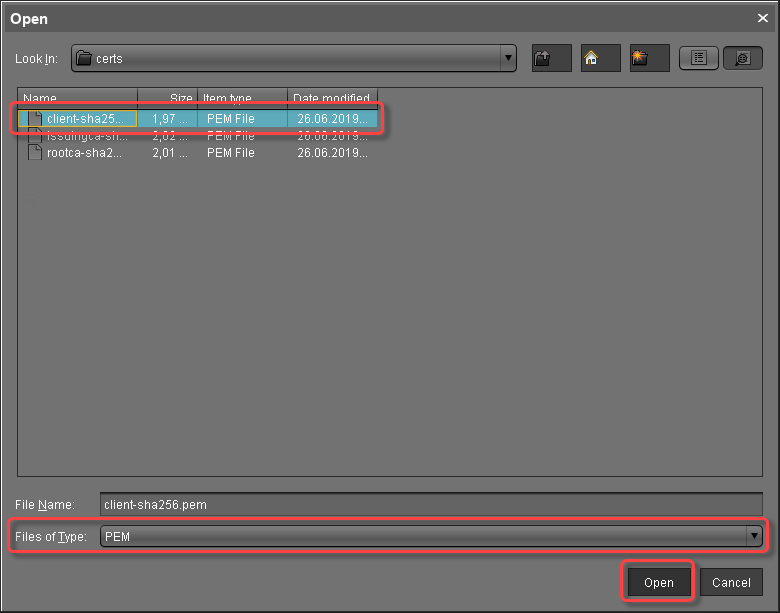Open the Files of Type dropdown arrow
The height and width of the screenshot is (613, 780).
click(755, 537)
